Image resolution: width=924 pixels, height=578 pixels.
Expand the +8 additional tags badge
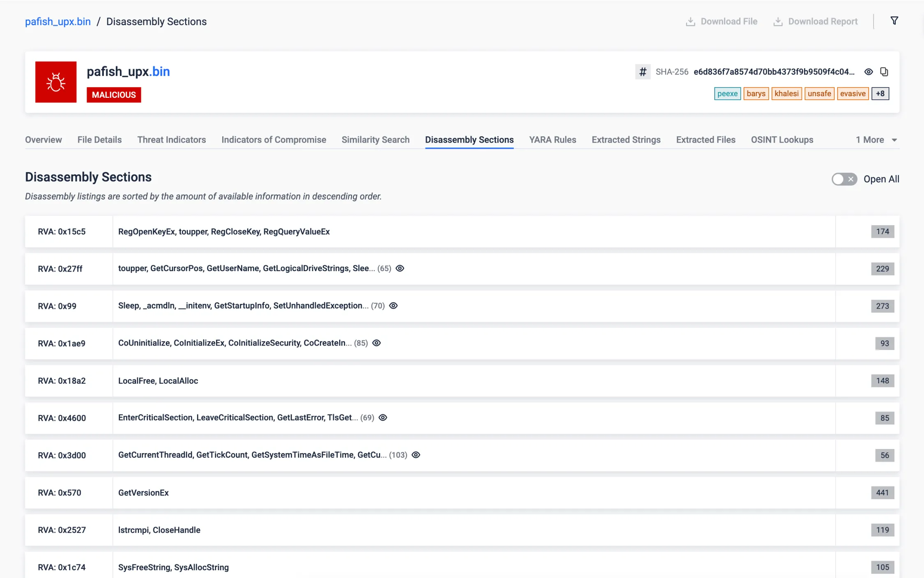click(x=880, y=94)
